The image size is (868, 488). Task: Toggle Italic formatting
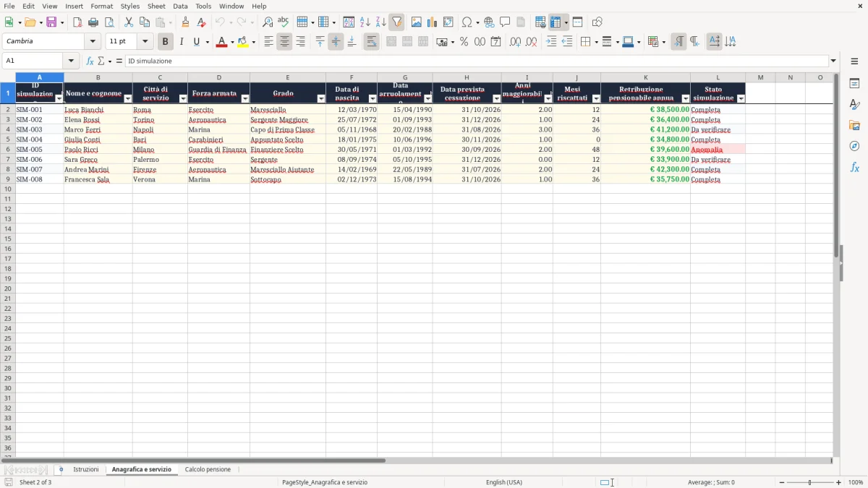tap(182, 42)
